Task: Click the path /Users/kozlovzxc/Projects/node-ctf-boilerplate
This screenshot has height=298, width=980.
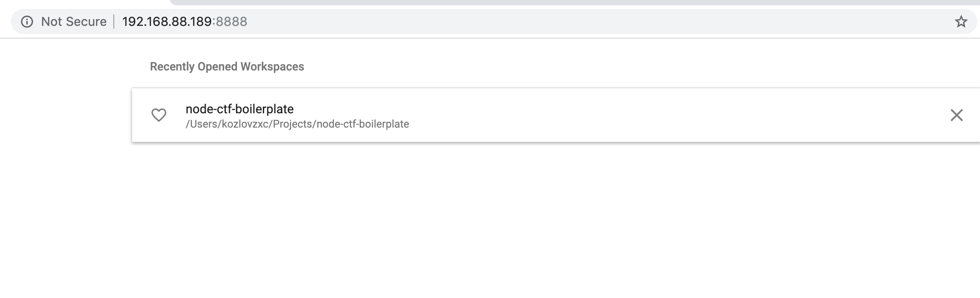Action: point(298,124)
